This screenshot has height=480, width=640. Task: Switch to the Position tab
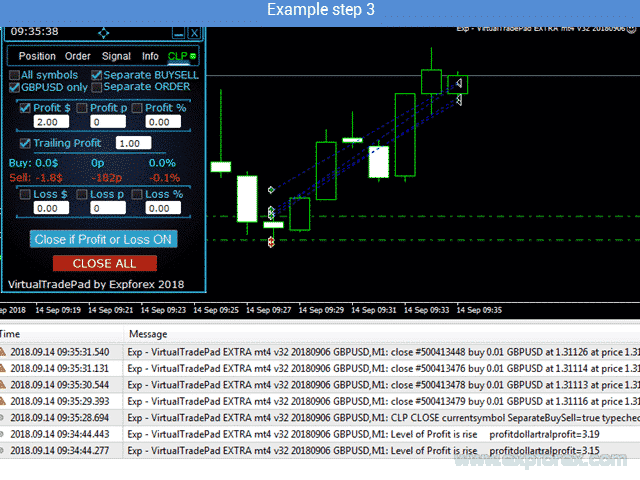(37, 56)
